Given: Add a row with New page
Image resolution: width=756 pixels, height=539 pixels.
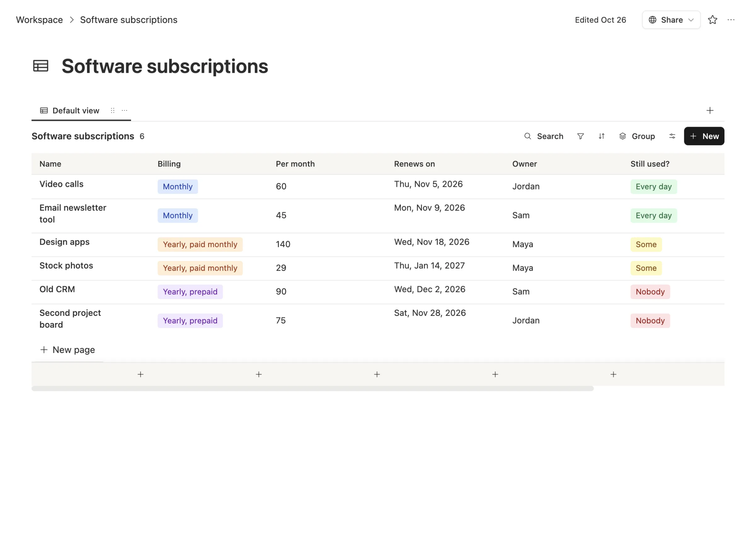Looking at the screenshot, I should pos(67,350).
